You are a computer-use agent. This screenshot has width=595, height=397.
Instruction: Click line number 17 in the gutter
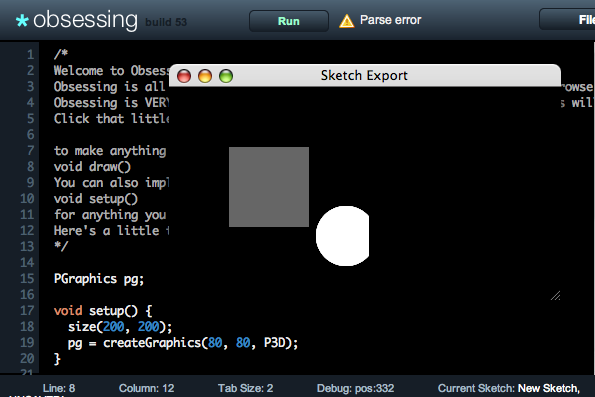tap(27, 310)
